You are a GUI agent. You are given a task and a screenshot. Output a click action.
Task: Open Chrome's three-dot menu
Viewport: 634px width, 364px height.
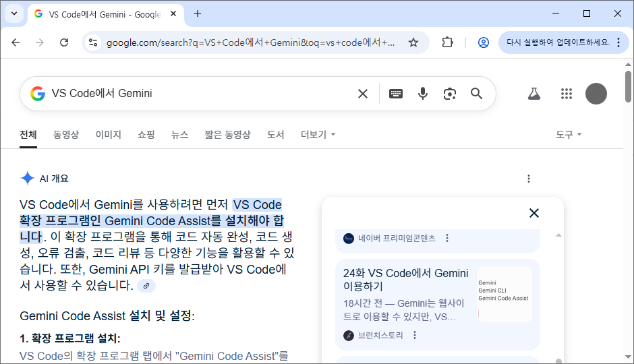(x=618, y=42)
